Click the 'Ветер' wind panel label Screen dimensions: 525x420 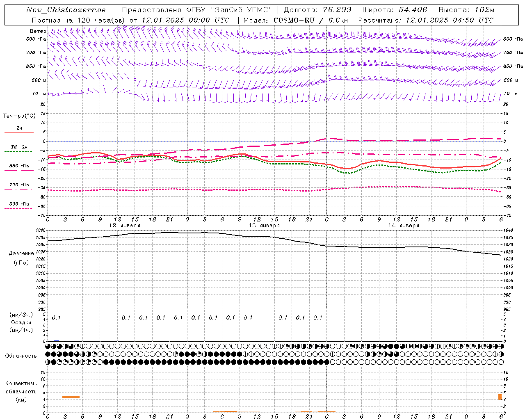pos(38,31)
